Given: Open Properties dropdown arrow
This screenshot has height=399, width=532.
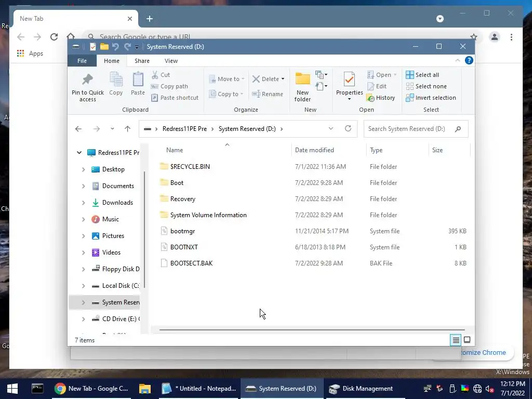Looking at the screenshot, I should point(349,99).
